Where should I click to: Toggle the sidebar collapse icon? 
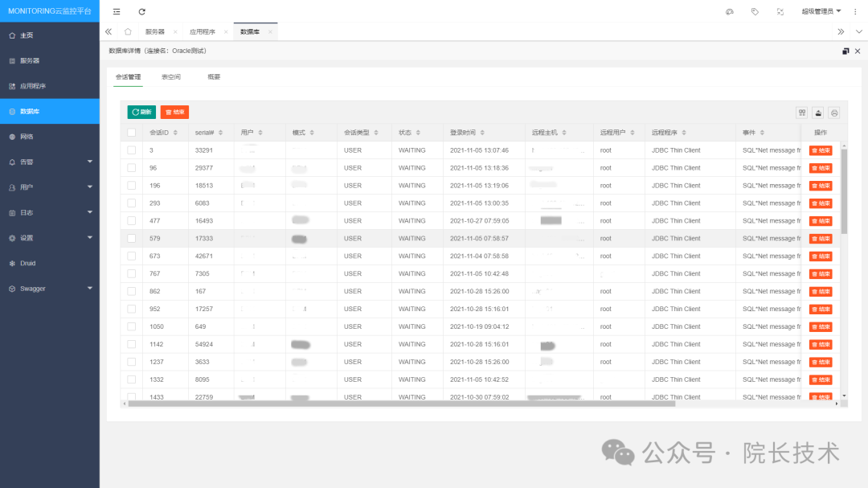click(117, 11)
